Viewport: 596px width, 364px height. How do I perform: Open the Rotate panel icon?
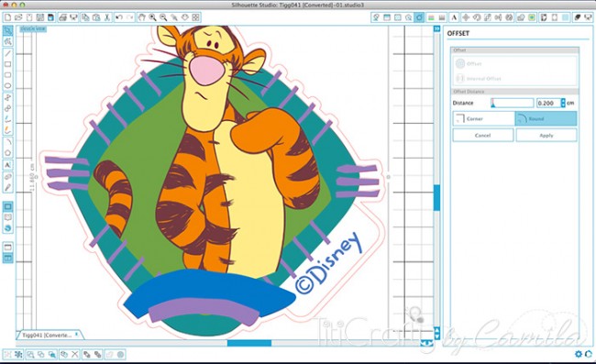tap(476, 17)
